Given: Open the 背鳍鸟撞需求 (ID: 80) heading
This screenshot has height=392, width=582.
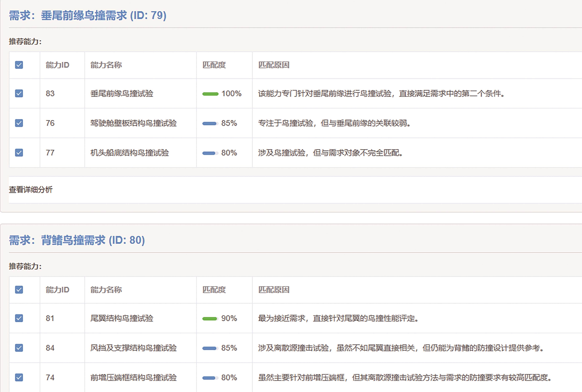Looking at the screenshot, I should point(77,240).
